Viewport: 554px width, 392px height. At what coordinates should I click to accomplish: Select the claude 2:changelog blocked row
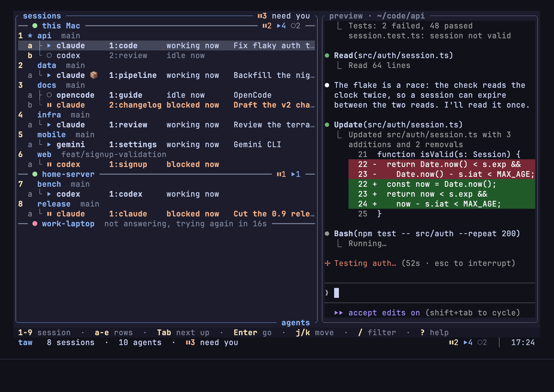tap(167, 105)
